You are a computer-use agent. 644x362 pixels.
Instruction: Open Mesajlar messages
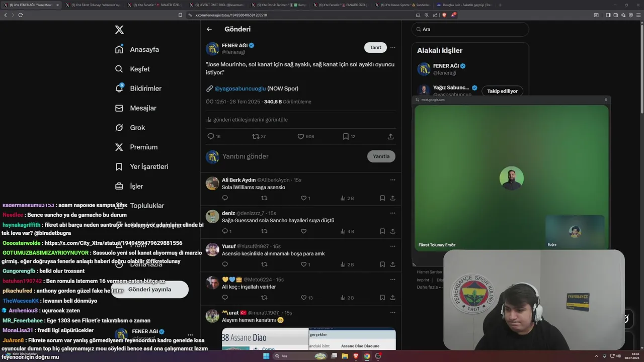point(135,108)
